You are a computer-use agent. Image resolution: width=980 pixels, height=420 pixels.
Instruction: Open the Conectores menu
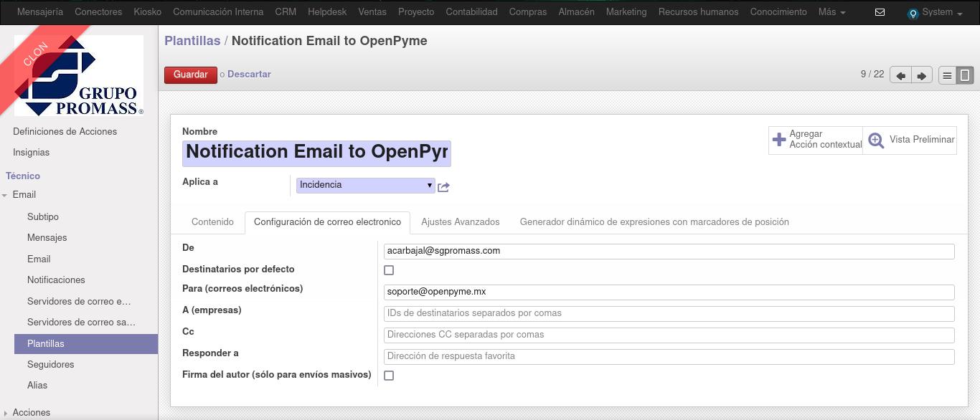click(98, 12)
